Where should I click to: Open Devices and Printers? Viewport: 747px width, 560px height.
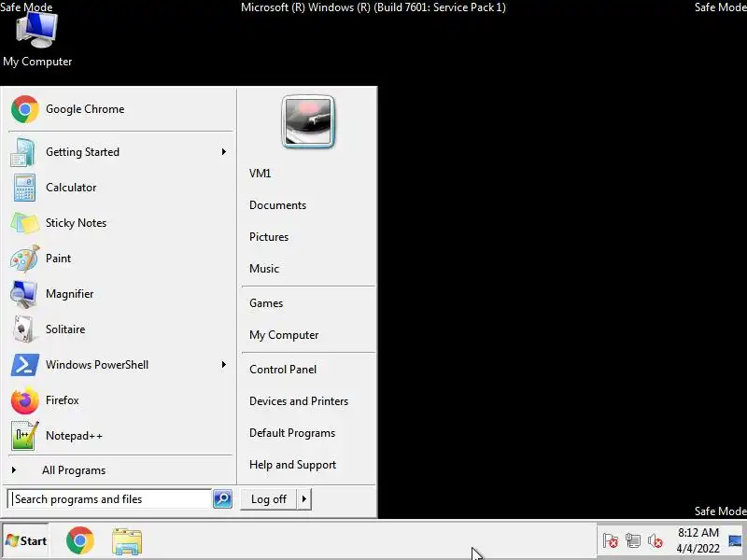click(299, 401)
